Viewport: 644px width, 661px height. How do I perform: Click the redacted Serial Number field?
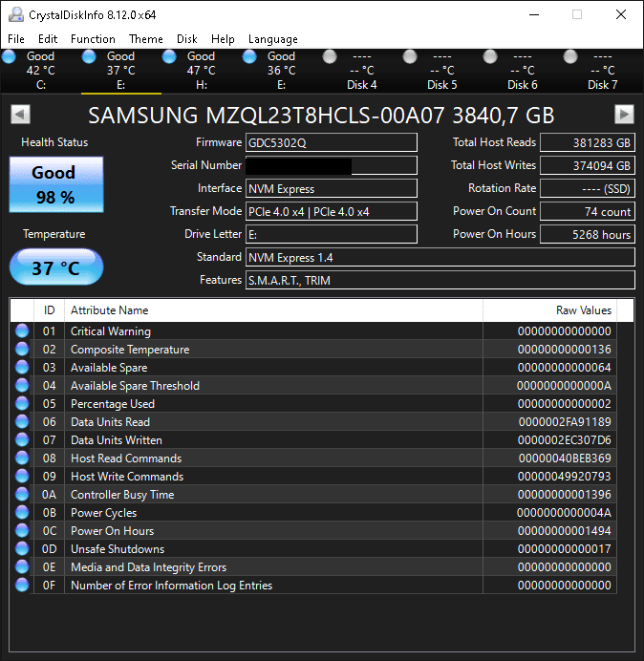[x=332, y=165]
